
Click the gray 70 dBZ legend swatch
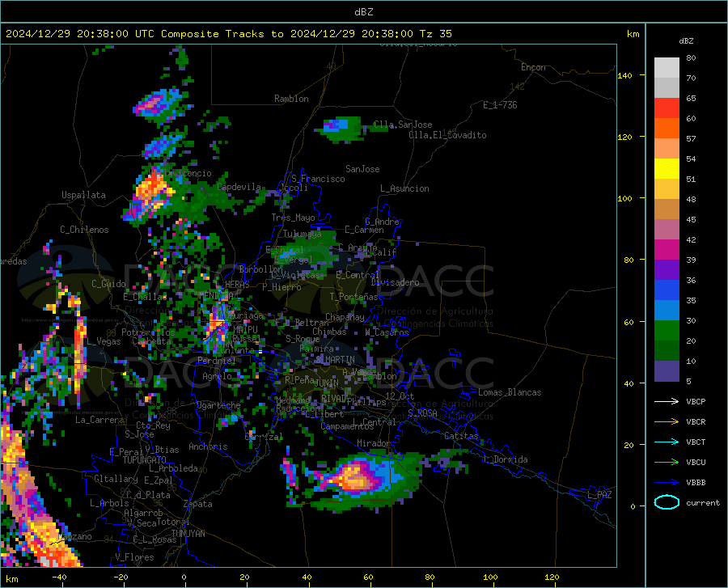(x=667, y=87)
